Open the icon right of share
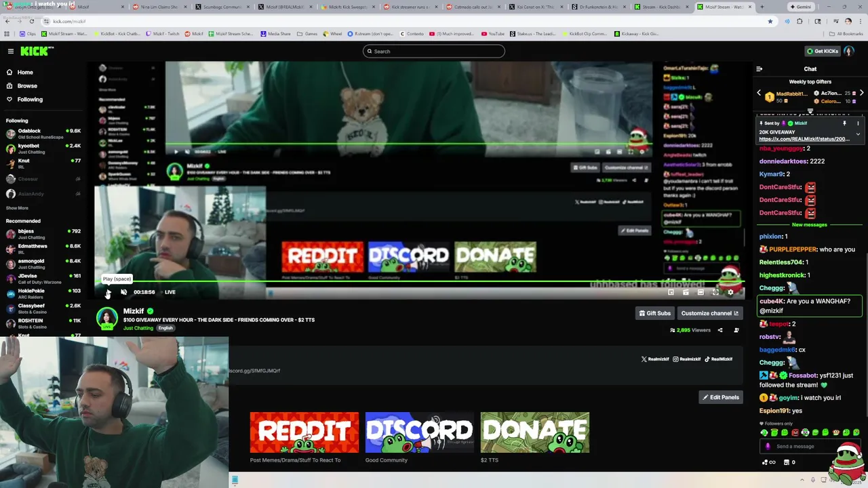This screenshot has width=868, height=488. point(736,330)
